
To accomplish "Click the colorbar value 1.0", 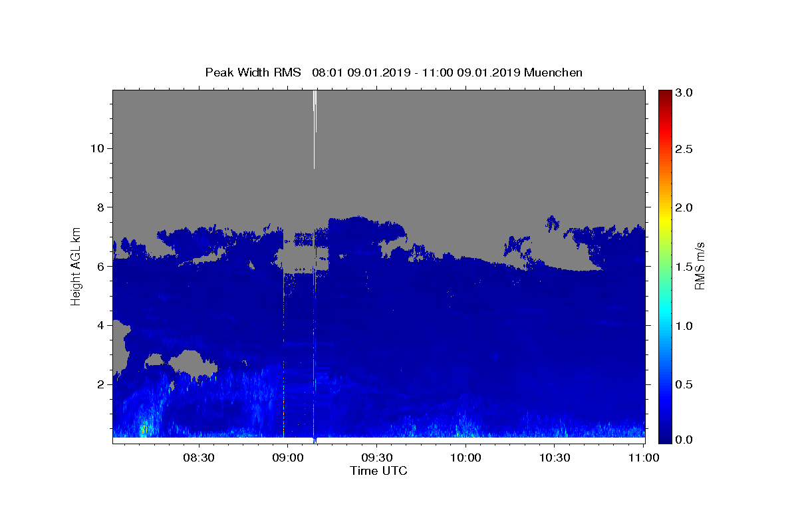I will click(x=684, y=326).
